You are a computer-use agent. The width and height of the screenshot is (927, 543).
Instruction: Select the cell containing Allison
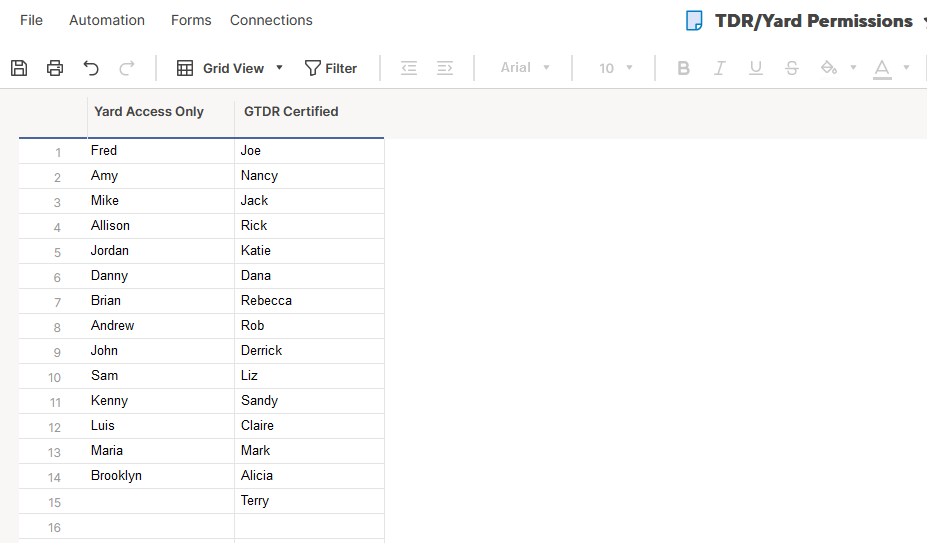tap(161, 226)
